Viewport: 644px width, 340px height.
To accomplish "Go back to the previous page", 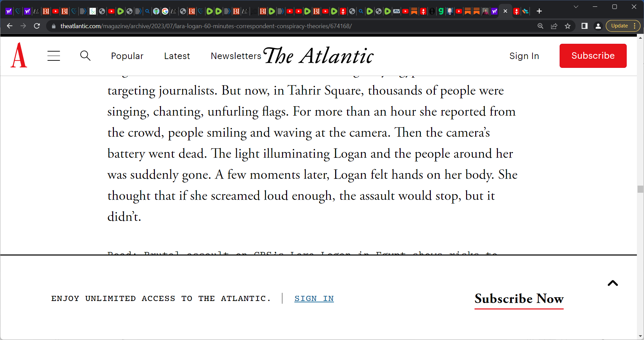I will coord(9,26).
